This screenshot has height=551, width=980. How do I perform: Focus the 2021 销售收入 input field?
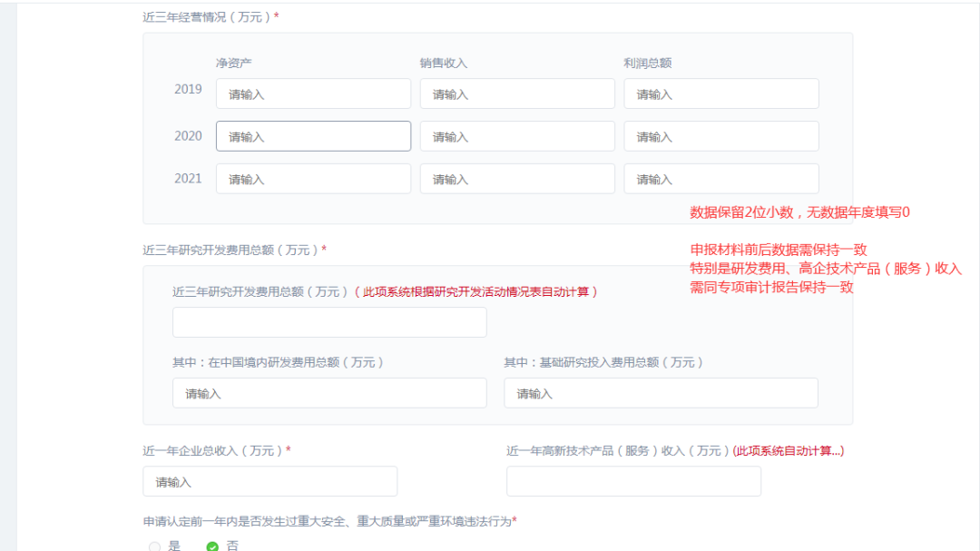click(517, 179)
